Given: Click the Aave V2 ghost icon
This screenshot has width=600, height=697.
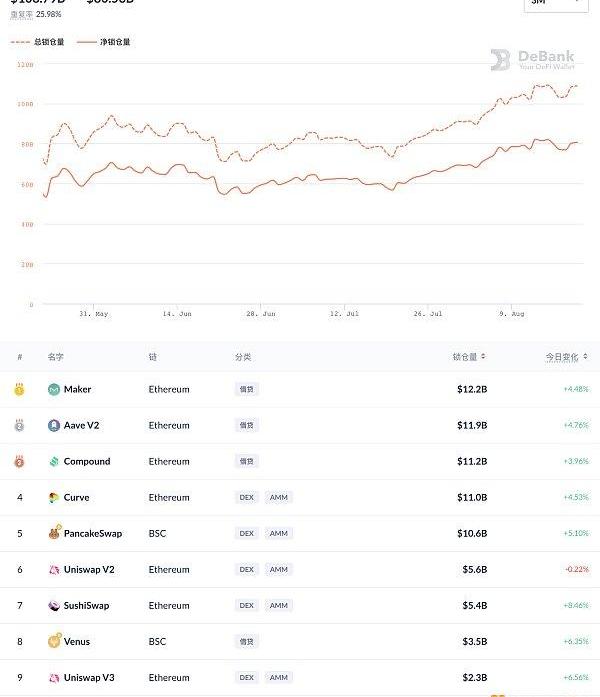Looking at the screenshot, I should [54, 425].
